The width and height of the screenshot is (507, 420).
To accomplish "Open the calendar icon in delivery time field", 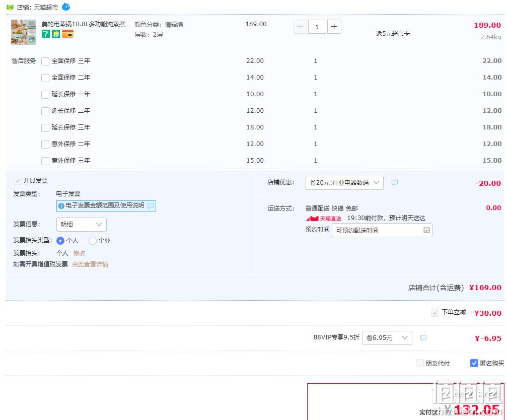I will 426,230.
